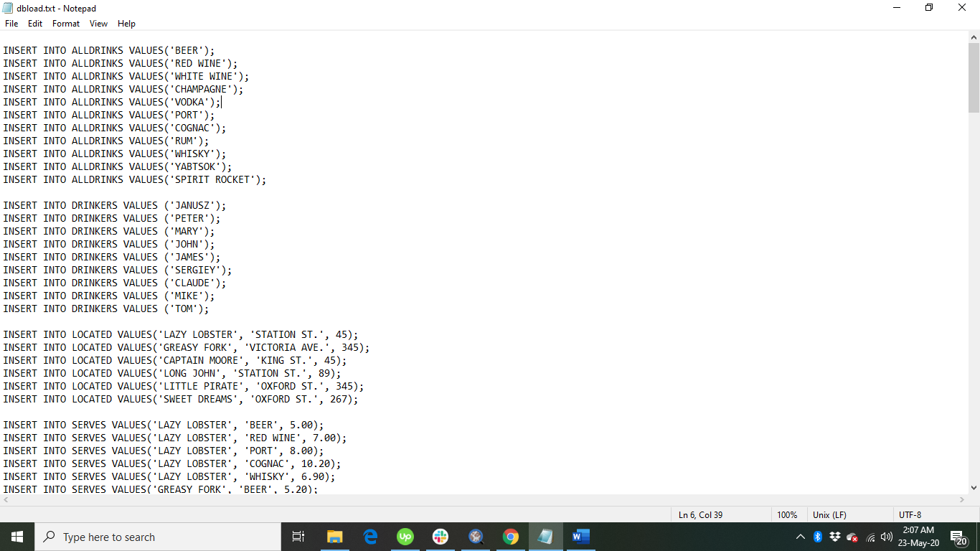Open the Upwork app from the taskbar
The image size is (980, 551).
click(405, 536)
